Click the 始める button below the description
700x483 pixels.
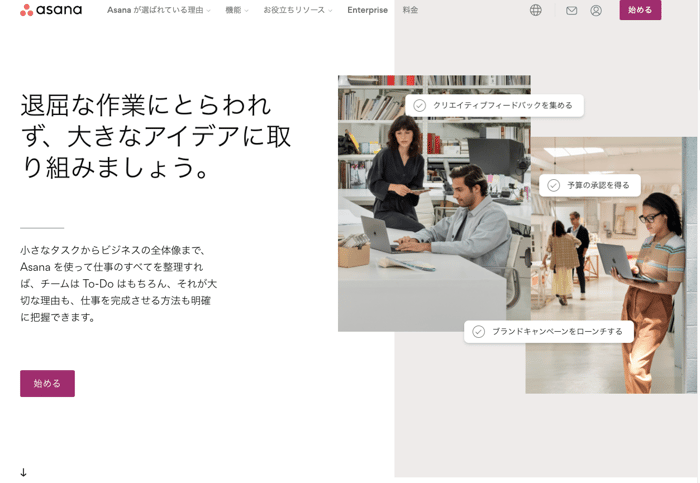47,383
